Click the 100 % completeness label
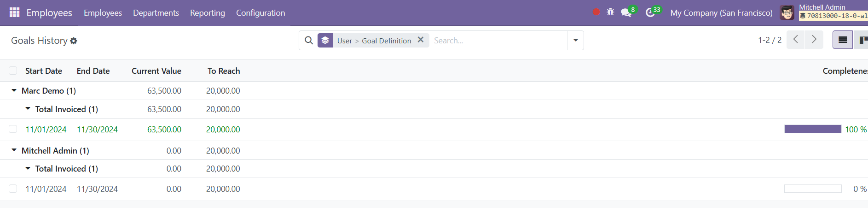 click(x=856, y=130)
